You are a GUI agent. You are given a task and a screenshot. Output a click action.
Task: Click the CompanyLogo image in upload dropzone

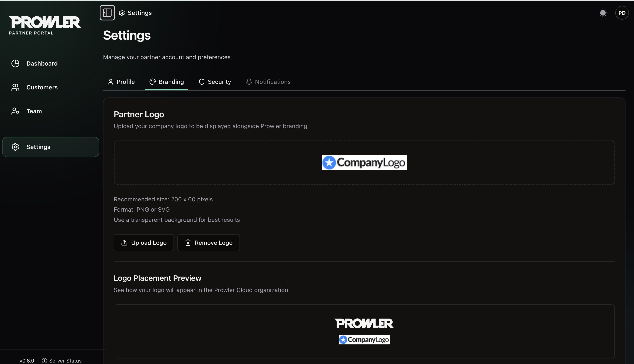364,162
